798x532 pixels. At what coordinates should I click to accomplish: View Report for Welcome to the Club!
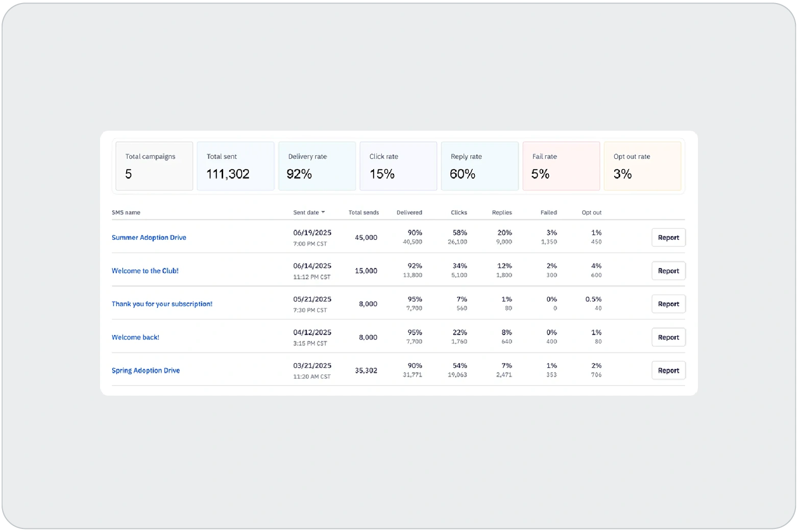coord(668,271)
